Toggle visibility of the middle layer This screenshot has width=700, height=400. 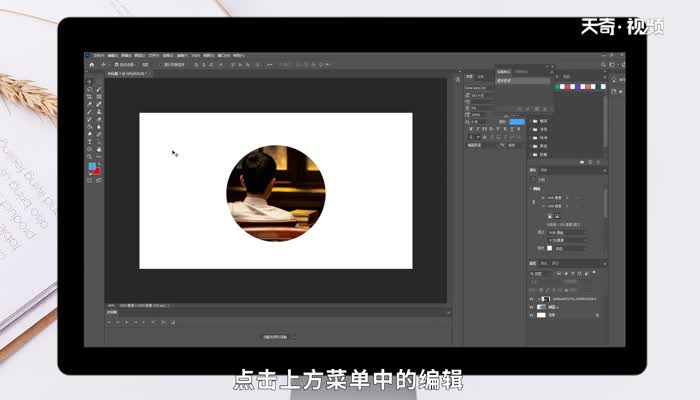pos(532,307)
